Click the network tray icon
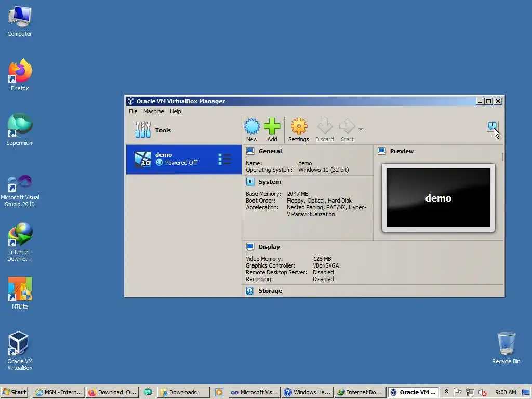The width and height of the screenshot is (532, 399). [x=470, y=392]
